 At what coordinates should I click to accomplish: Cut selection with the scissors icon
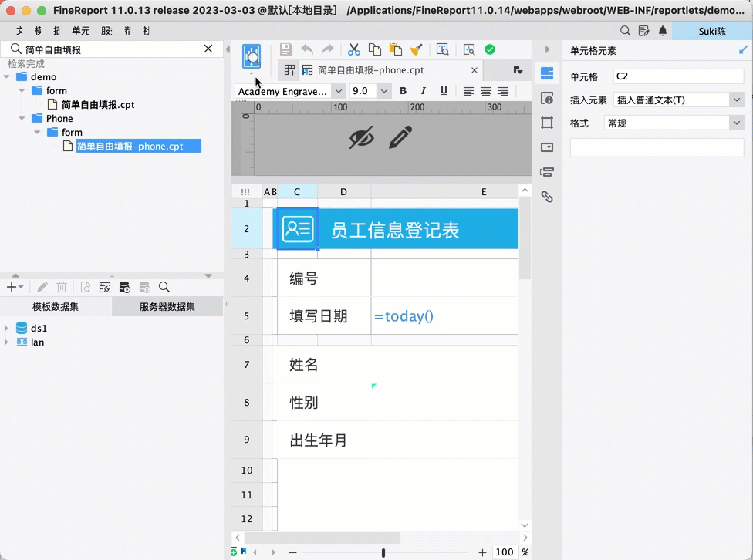point(354,49)
